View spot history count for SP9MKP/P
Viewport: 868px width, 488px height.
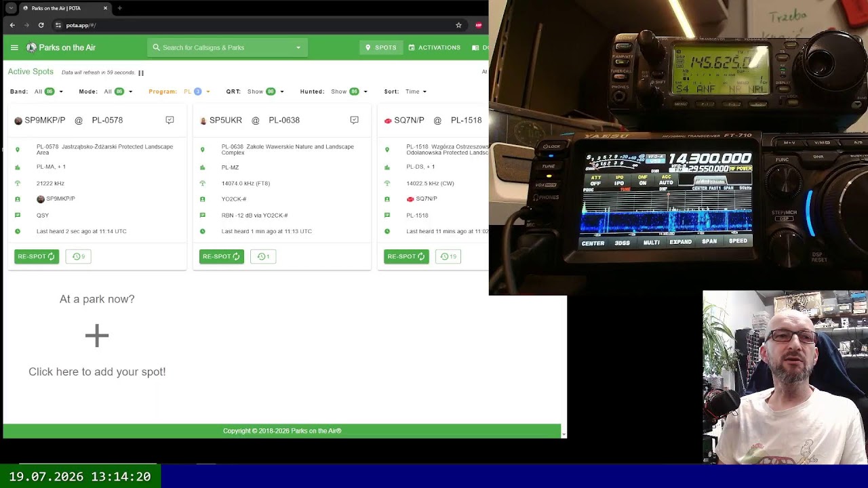point(78,256)
